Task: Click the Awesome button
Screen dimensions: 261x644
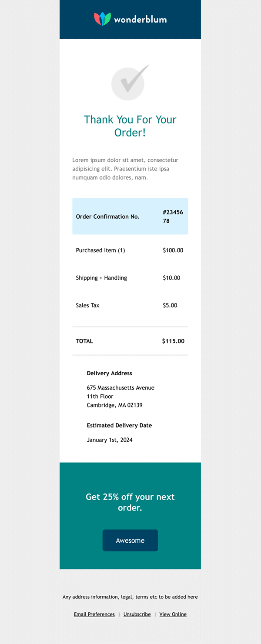Action: pos(130,541)
